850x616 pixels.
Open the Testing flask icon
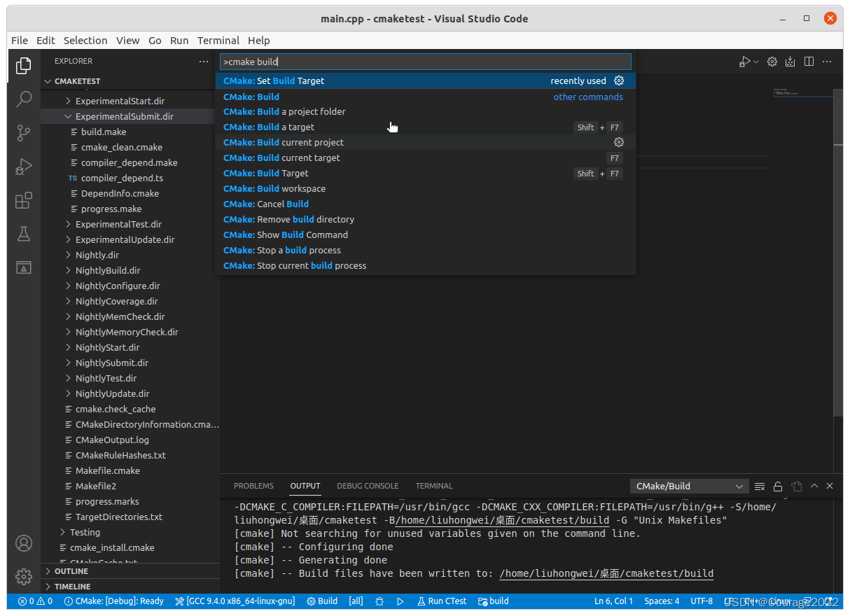click(x=24, y=234)
